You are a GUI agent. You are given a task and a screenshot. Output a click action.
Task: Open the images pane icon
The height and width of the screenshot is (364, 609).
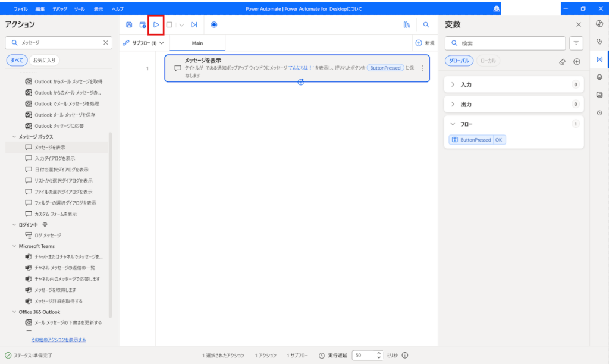click(x=599, y=95)
